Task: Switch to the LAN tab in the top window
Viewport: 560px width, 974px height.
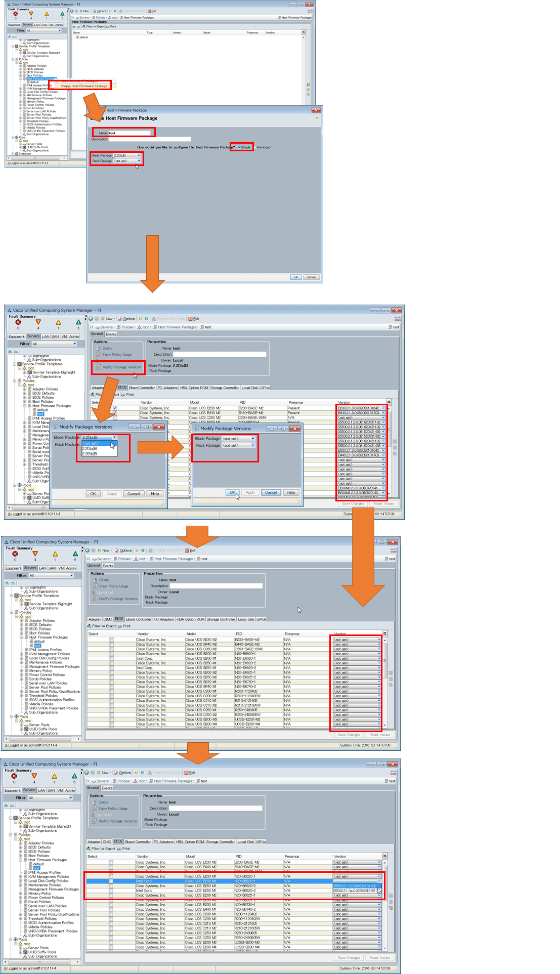Action: [36, 25]
